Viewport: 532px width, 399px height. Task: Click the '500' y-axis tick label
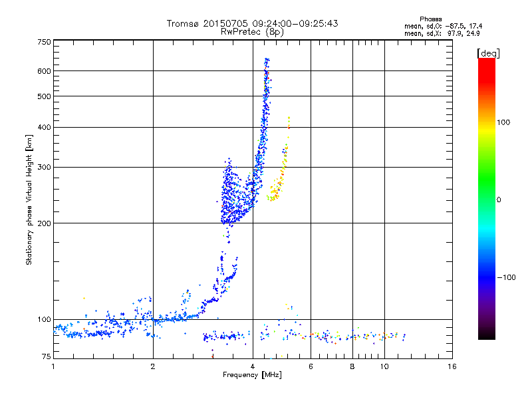coord(44,96)
